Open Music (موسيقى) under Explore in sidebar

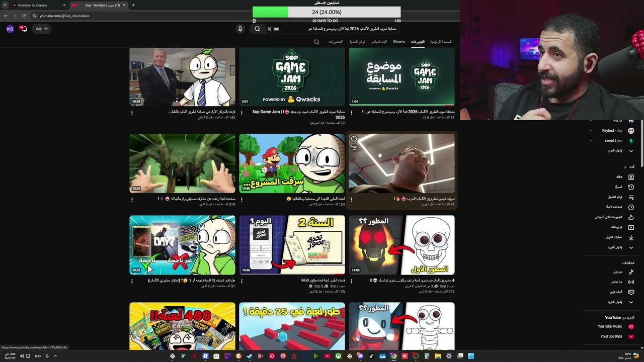point(623,272)
